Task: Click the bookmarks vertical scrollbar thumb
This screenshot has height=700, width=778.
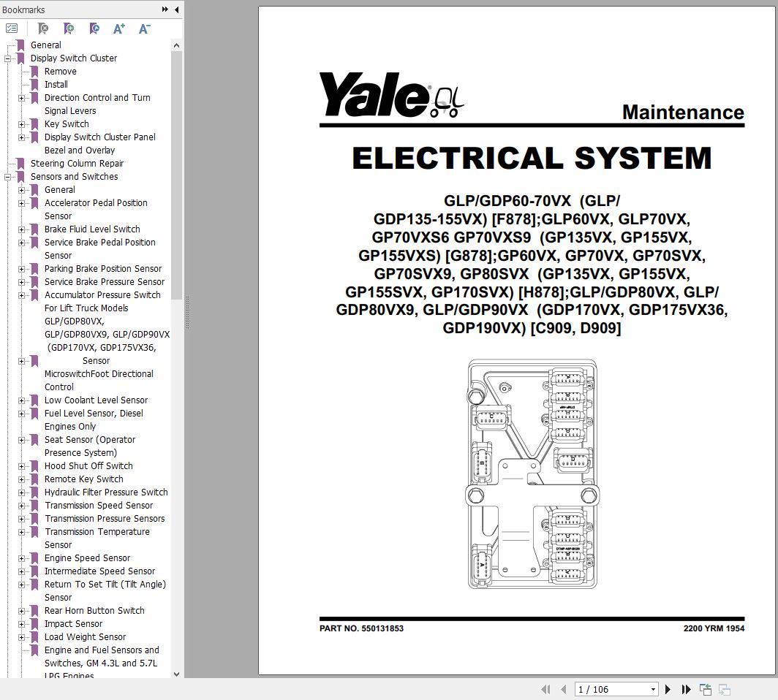Action: pyautogui.click(x=177, y=175)
